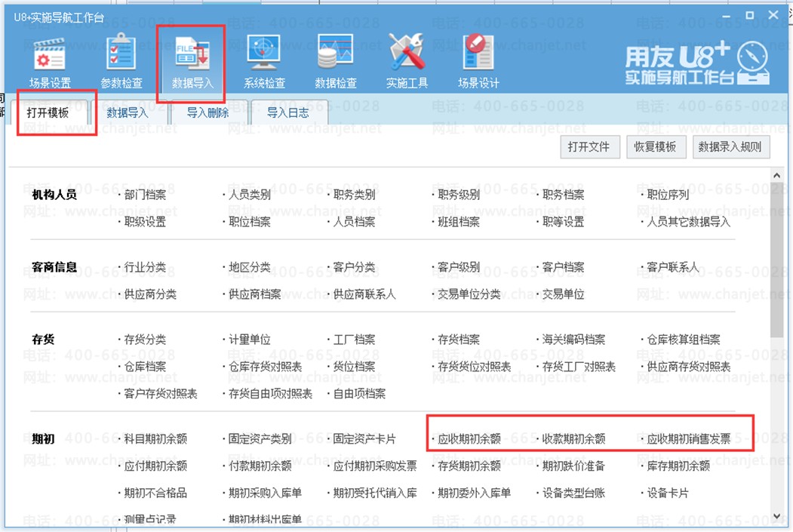This screenshot has width=793, height=532.
Task: Open the 导入删除 tab
Action: point(207,112)
